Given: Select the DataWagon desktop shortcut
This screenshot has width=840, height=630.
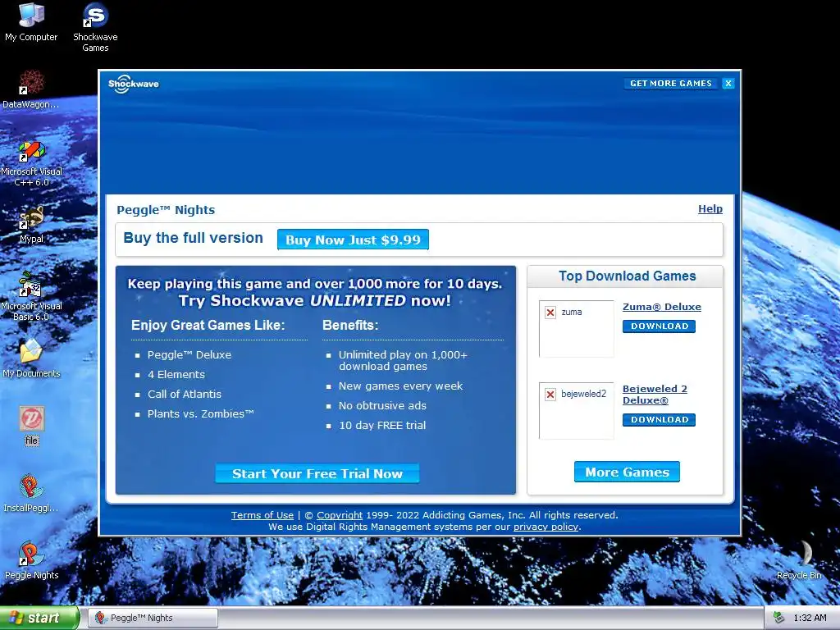Looking at the screenshot, I should (x=31, y=89).
